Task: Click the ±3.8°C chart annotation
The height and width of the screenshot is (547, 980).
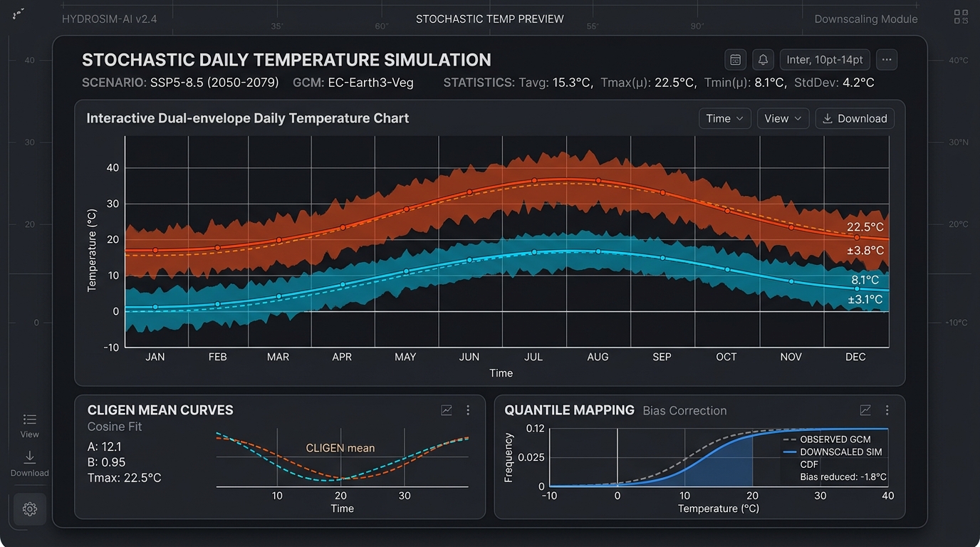Action: pos(865,251)
